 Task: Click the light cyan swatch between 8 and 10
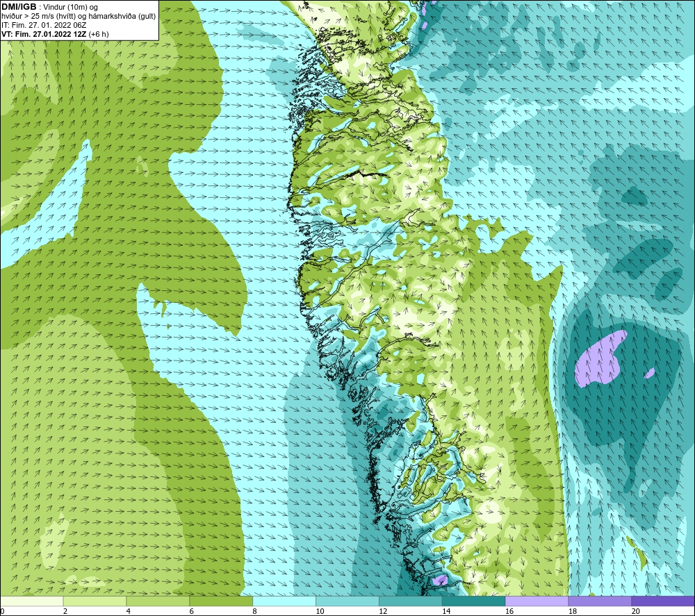point(284,601)
